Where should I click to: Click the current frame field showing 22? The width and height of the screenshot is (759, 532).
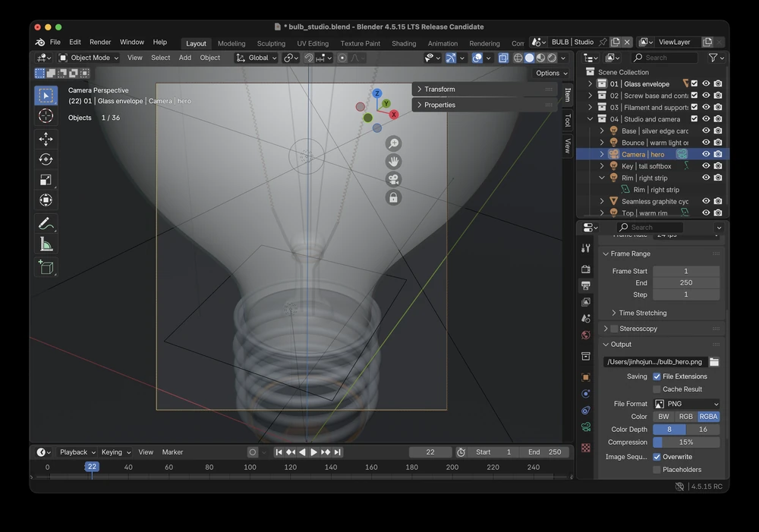point(430,452)
